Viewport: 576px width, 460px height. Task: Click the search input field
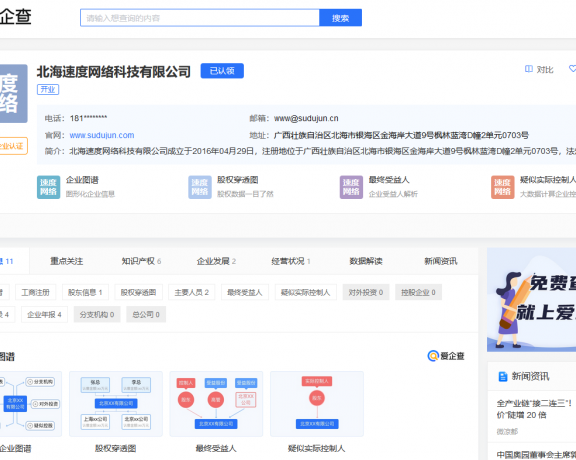200,18
